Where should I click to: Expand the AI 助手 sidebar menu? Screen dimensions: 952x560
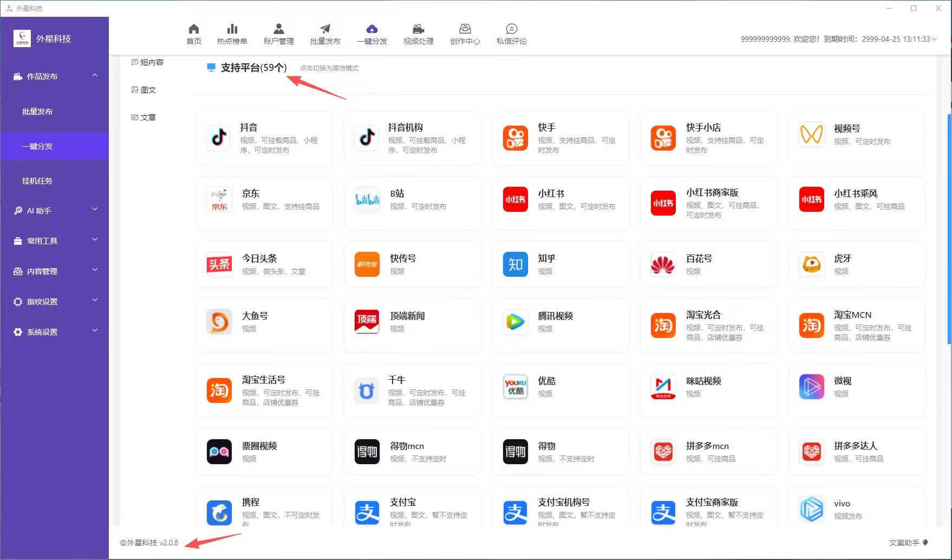coord(95,210)
